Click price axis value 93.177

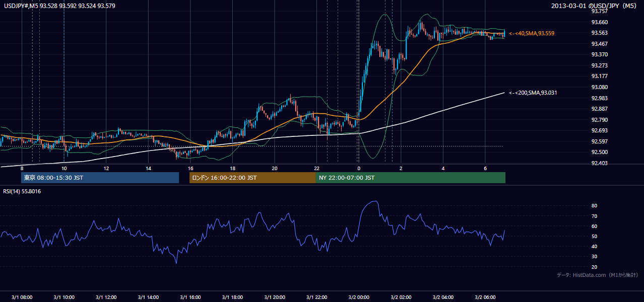599,76
